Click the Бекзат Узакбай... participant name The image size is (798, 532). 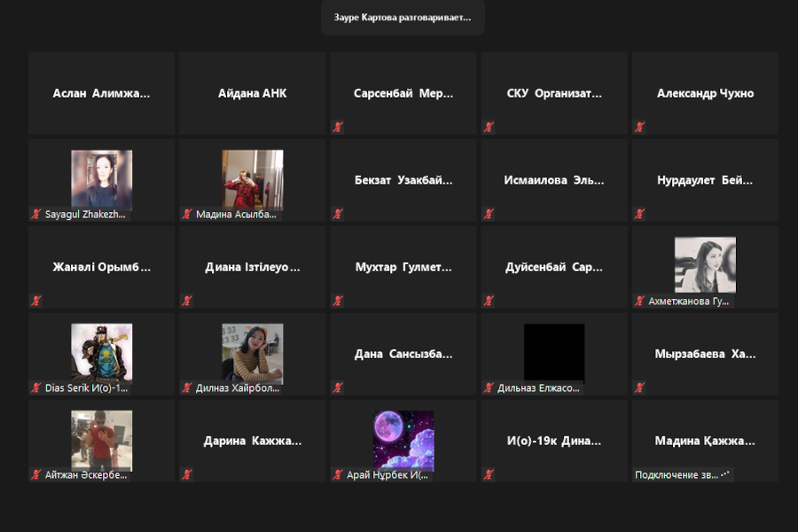403,180
